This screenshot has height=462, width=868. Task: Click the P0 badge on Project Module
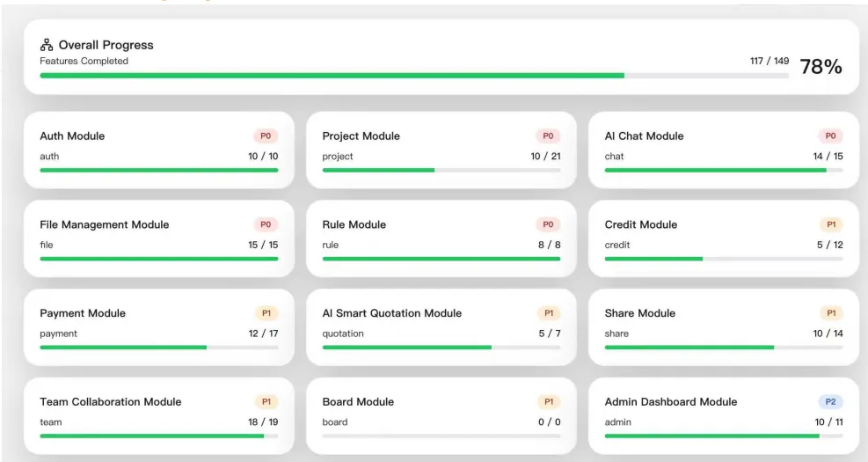tap(548, 136)
